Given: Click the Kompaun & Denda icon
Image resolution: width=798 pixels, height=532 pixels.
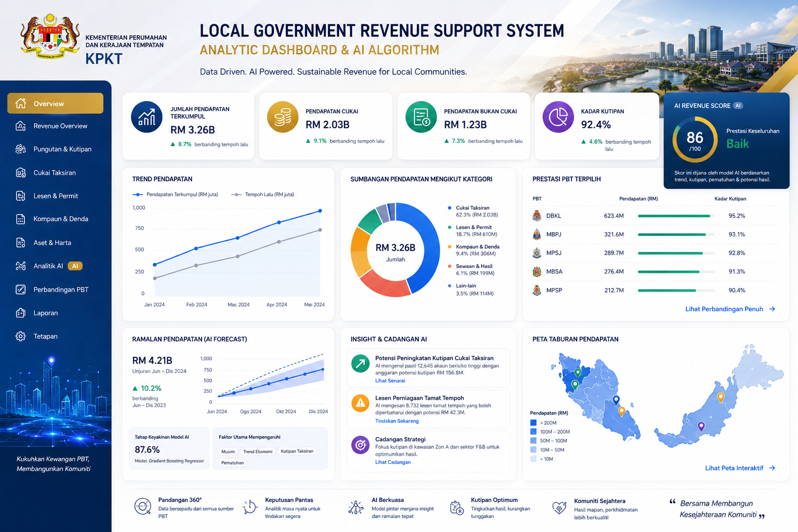Looking at the screenshot, I should 21,219.
